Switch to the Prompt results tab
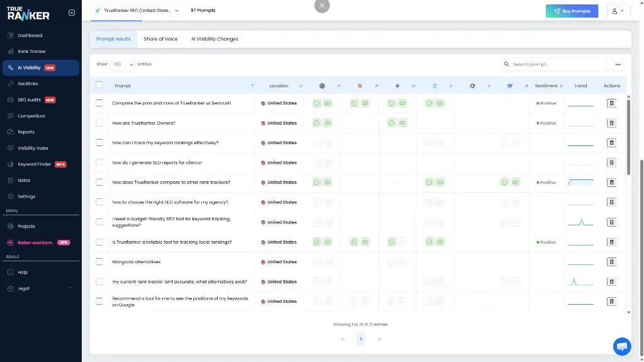The width and height of the screenshot is (644, 362). (113, 39)
